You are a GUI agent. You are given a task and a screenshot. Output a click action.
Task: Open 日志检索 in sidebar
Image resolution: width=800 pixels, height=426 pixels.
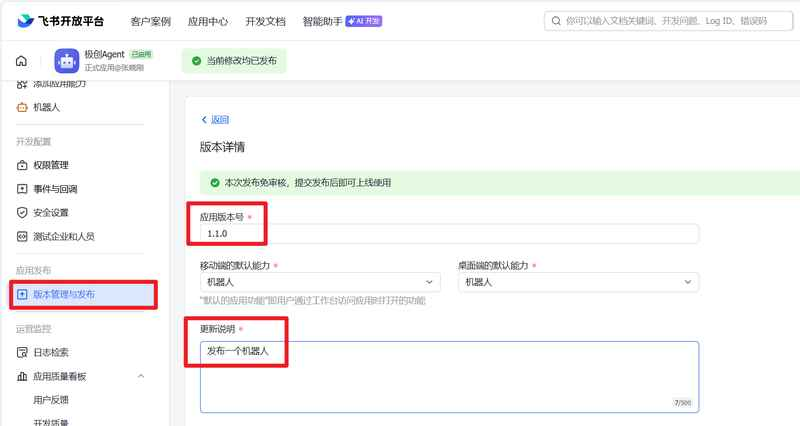click(51, 352)
